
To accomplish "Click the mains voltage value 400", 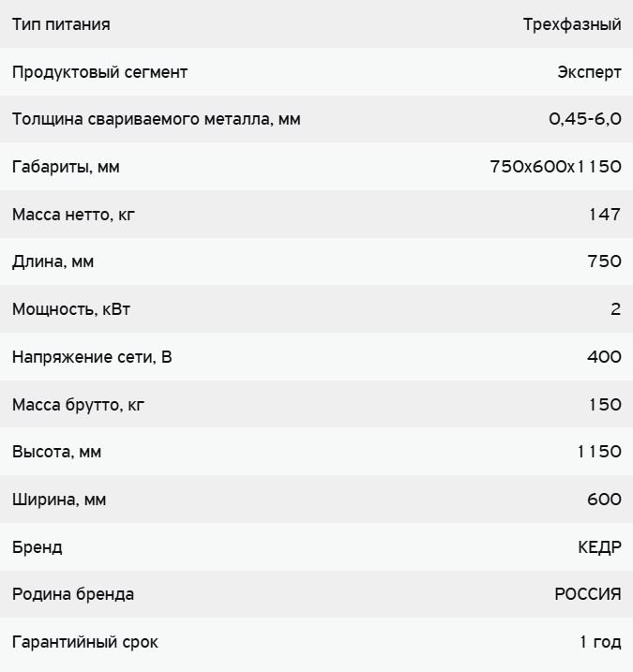I will point(604,357).
